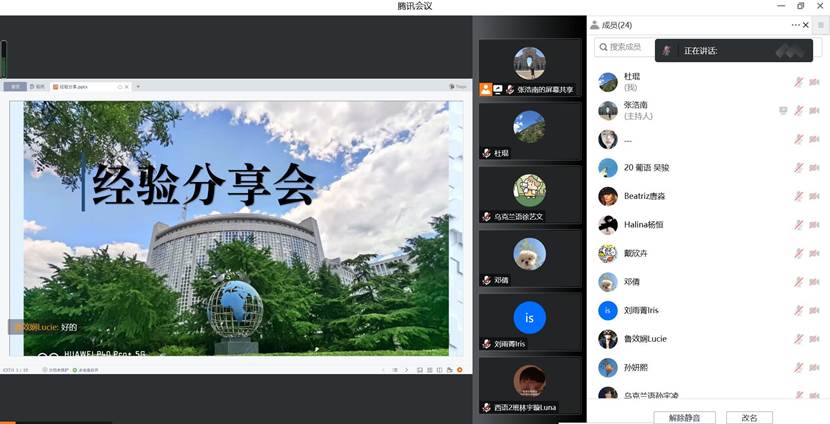The width and height of the screenshot is (830, 424).
Task: Select the 首页 tab in the shared window
Action: coord(15,87)
